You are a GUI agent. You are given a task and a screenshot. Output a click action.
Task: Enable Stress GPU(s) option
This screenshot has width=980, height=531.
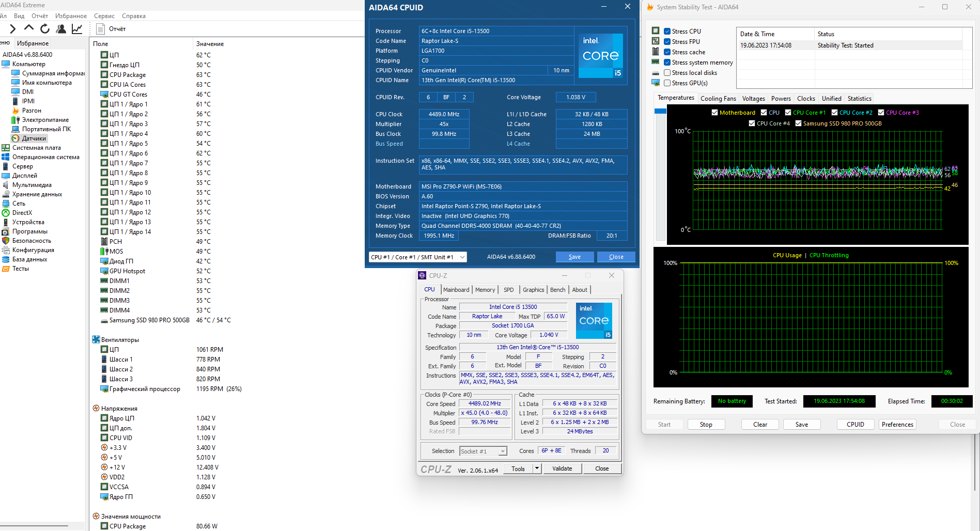(x=667, y=83)
